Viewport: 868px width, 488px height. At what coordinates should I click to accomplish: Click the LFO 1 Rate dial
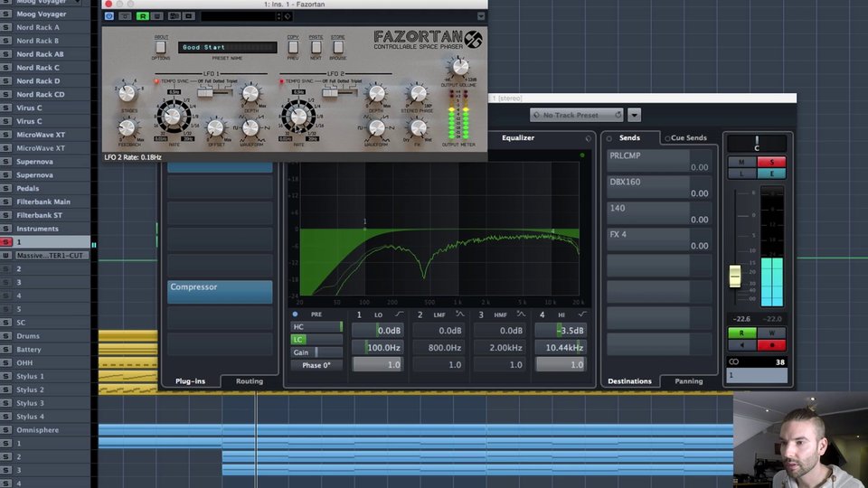point(174,117)
